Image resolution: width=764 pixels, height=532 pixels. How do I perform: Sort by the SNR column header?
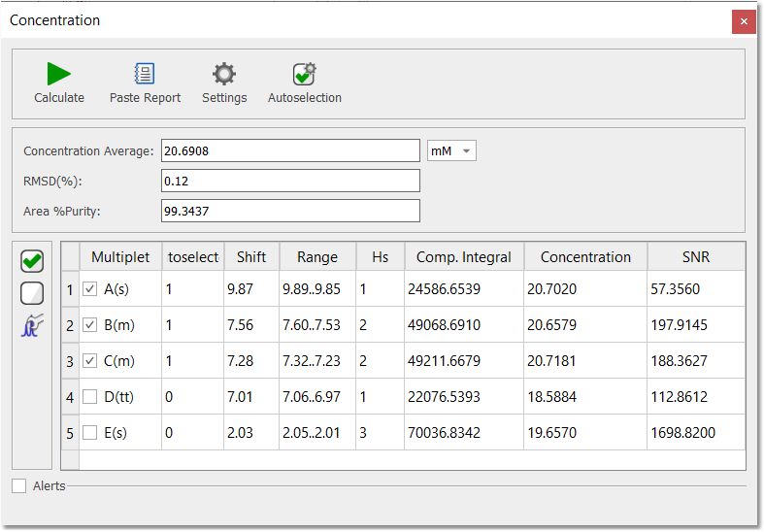(696, 256)
